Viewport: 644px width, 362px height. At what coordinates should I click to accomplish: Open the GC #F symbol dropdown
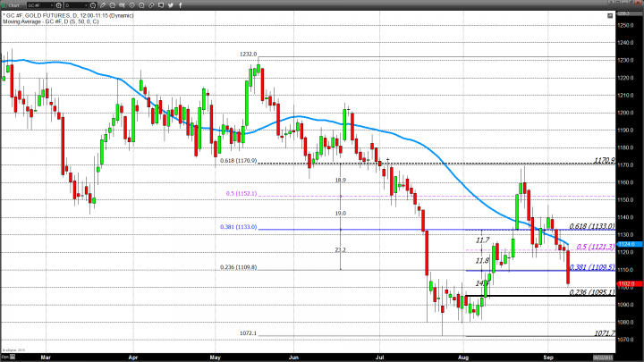pos(52,5)
